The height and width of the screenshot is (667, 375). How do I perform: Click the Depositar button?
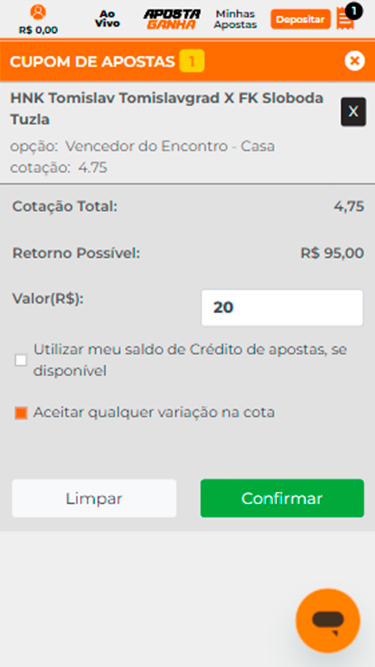(x=301, y=19)
